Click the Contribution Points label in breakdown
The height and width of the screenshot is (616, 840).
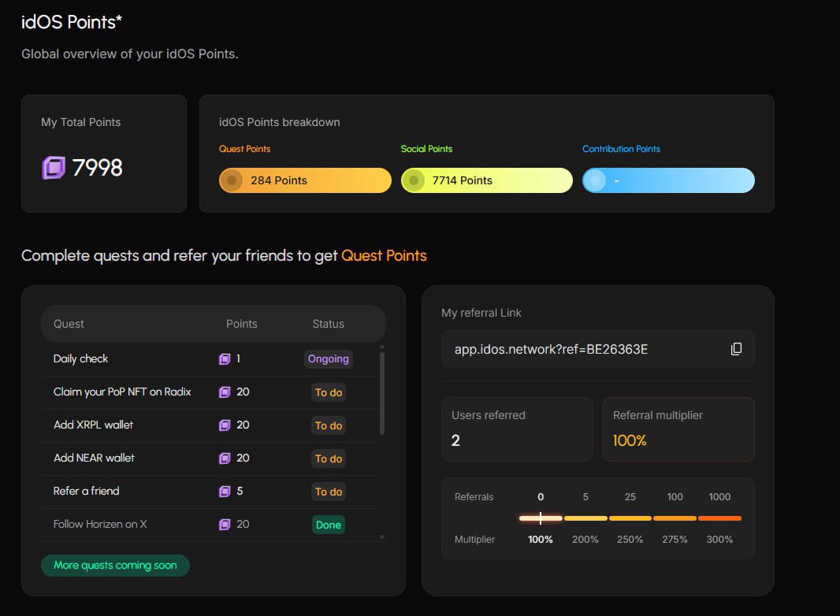click(621, 149)
